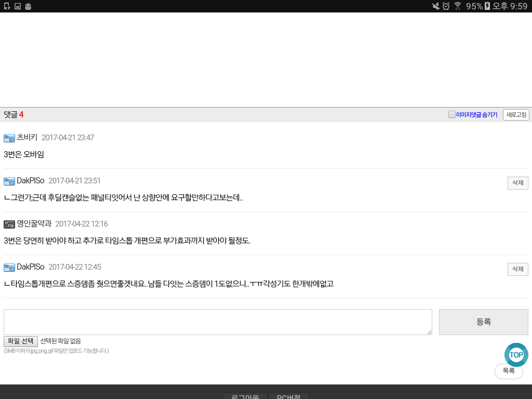Image resolution: width=532 pixels, height=399 pixels.
Task: Click 파일 선택 to choose a file
Action: pyautogui.click(x=21, y=341)
